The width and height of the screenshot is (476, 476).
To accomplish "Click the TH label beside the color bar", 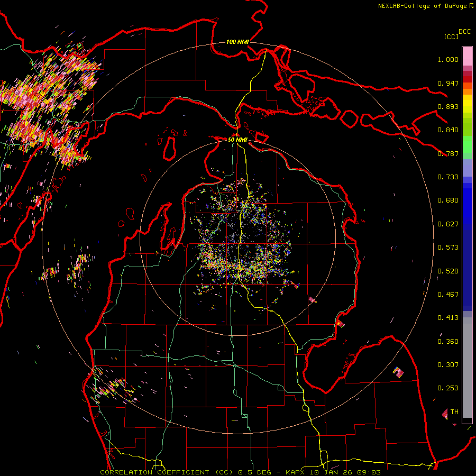I will (x=454, y=412).
